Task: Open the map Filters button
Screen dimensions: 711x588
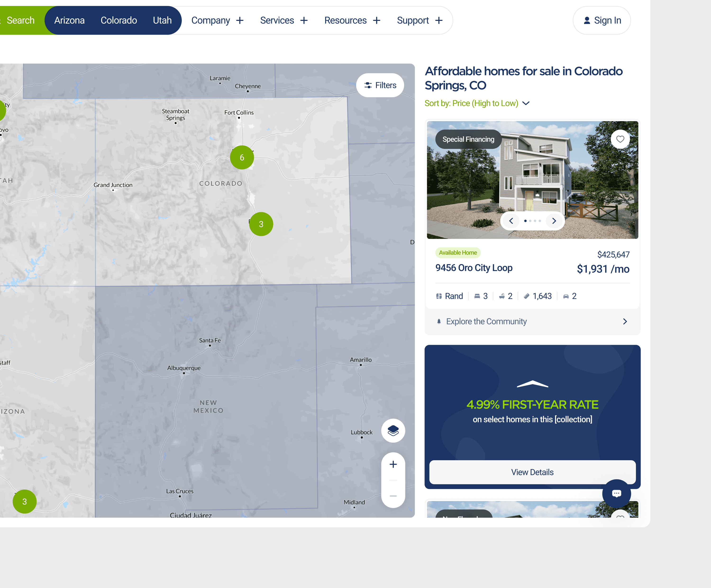Action: pyautogui.click(x=380, y=85)
